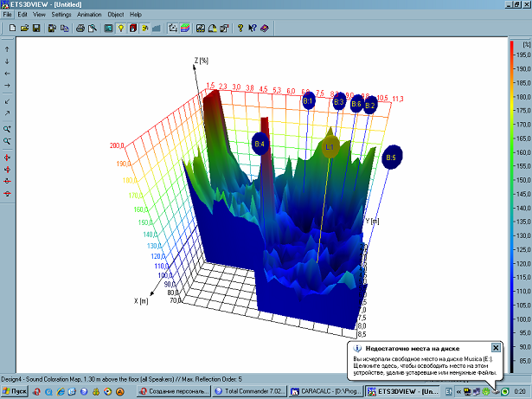Image resolution: width=532 pixels, height=399 pixels.
Task: Save with the floppy disk icon
Action: click(36, 29)
